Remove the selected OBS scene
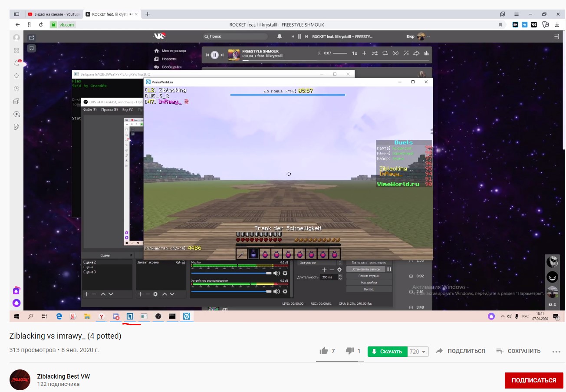Image resolution: width=566 pixels, height=392 pixels. coord(94,294)
